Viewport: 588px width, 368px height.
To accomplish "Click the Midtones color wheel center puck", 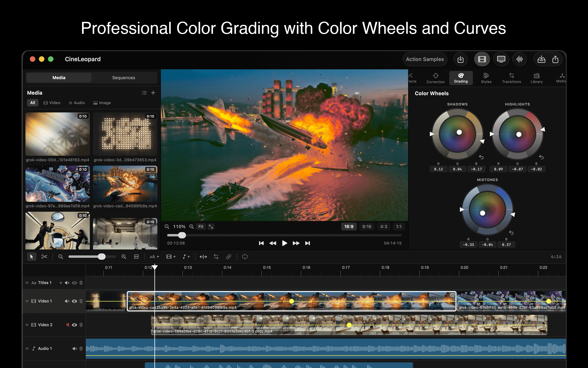I will [482, 213].
